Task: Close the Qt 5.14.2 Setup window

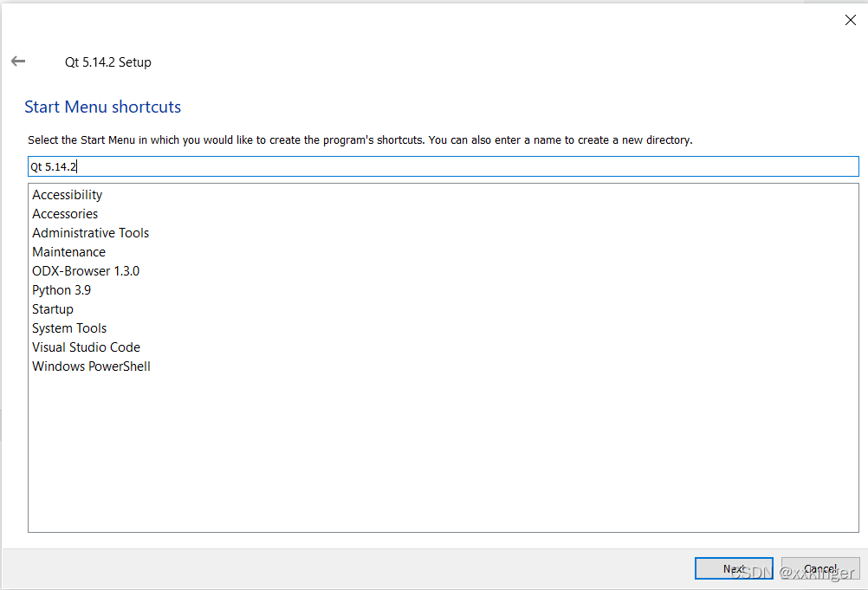Action: [851, 21]
